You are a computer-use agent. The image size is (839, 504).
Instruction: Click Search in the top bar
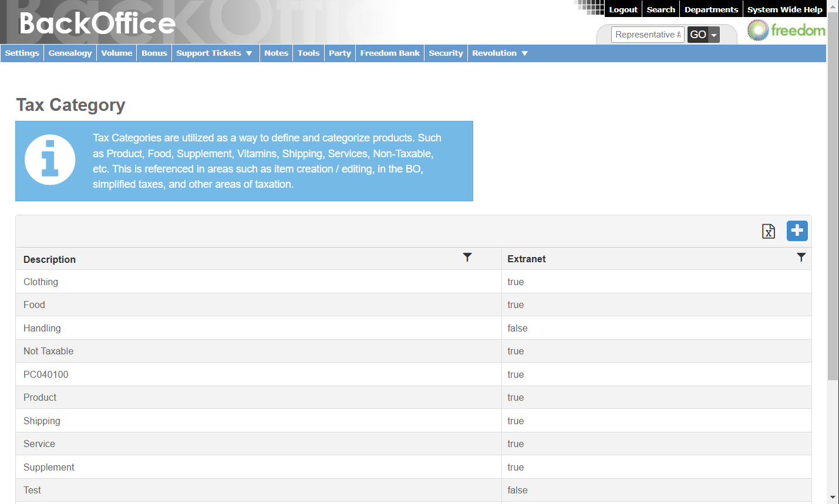(x=661, y=9)
